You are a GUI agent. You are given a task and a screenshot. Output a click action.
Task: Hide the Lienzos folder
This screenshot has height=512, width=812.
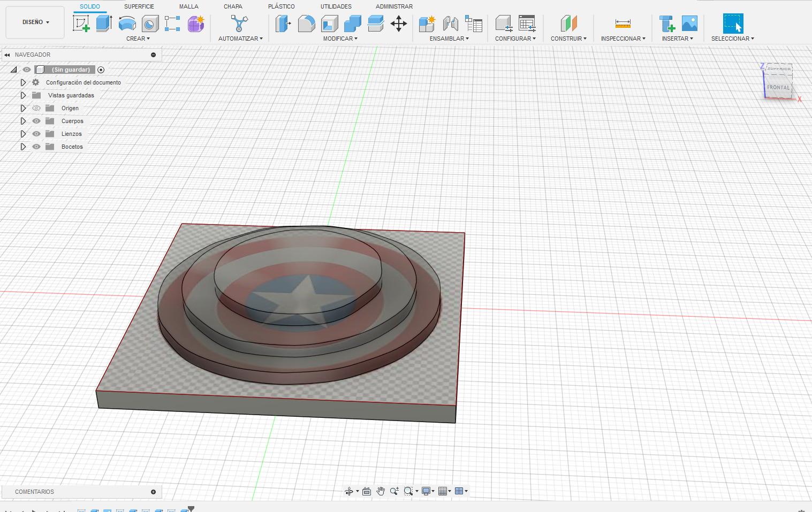tap(36, 134)
